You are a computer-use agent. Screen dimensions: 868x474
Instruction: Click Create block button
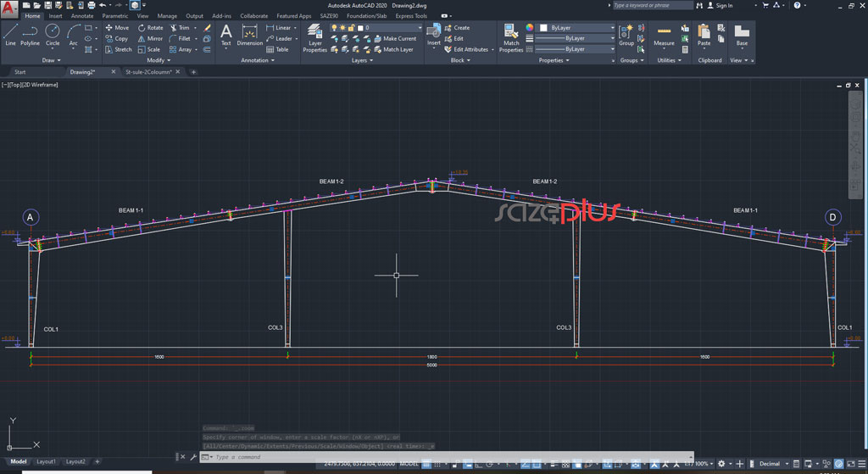pos(457,28)
